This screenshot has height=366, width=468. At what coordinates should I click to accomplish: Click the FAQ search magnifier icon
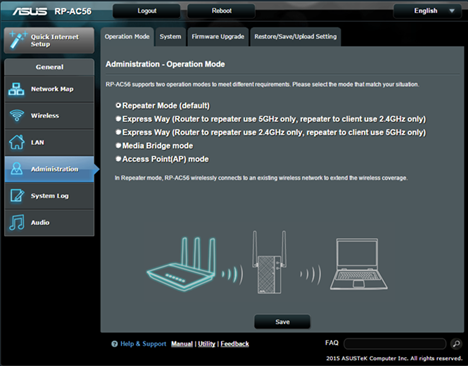pyautogui.click(x=456, y=343)
